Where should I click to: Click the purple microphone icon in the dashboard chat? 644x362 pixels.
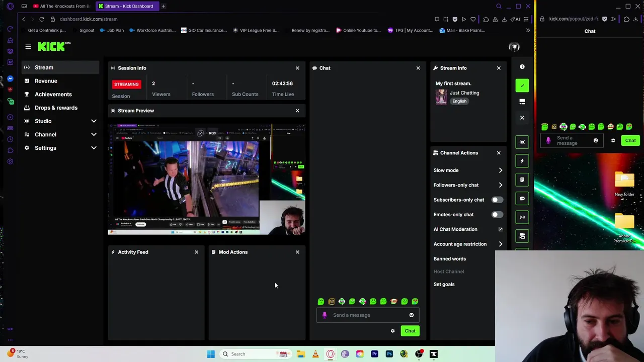tap(325, 315)
